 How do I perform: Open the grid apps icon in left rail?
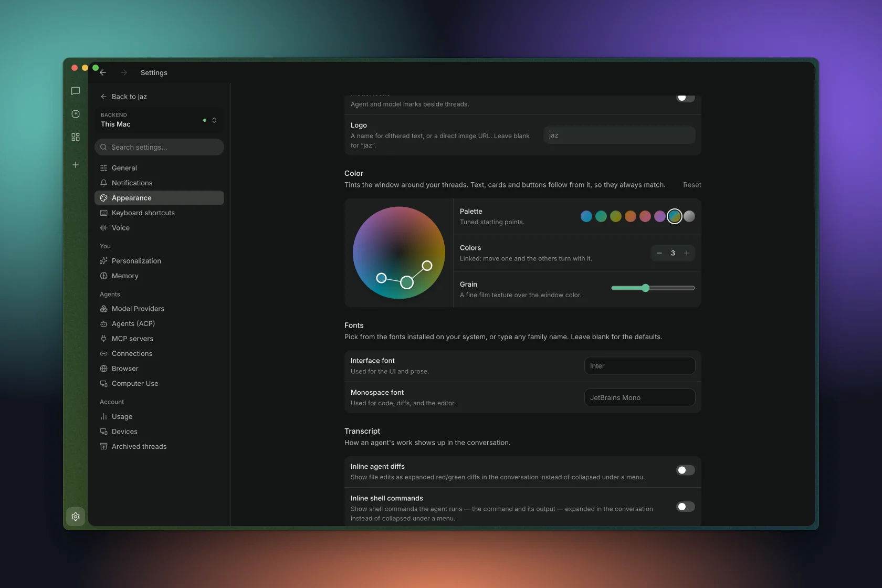click(76, 137)
